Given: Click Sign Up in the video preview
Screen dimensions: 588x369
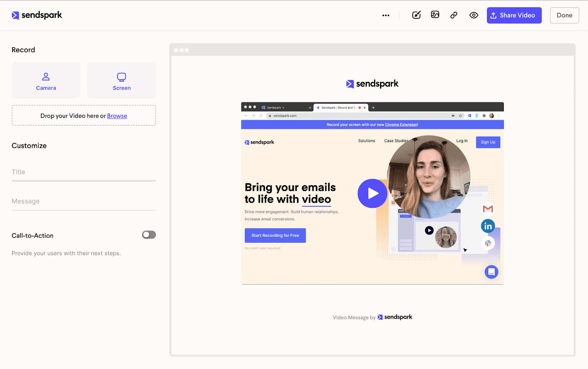Looking at the screenshot, I should (x=488, y=142).
